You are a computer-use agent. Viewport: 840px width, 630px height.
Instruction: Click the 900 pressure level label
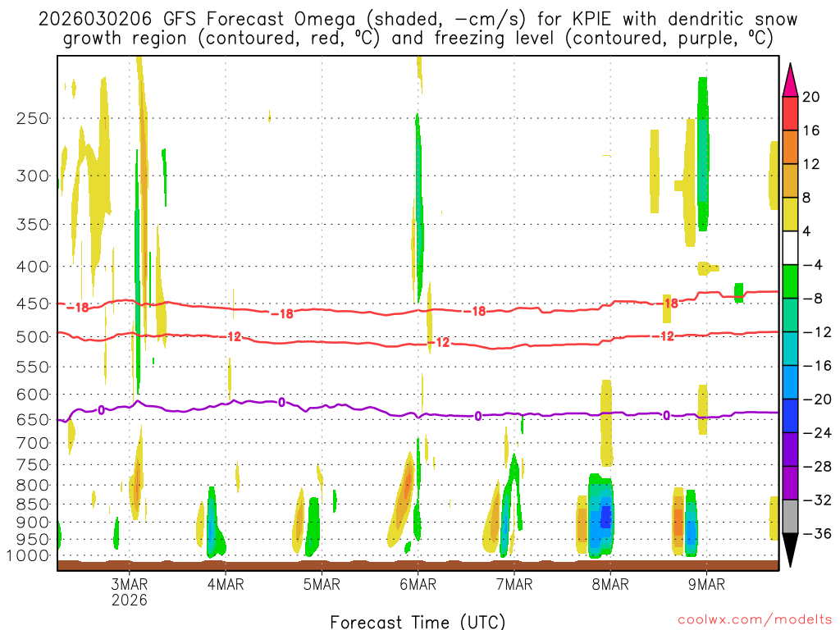[x=33, y=523]
